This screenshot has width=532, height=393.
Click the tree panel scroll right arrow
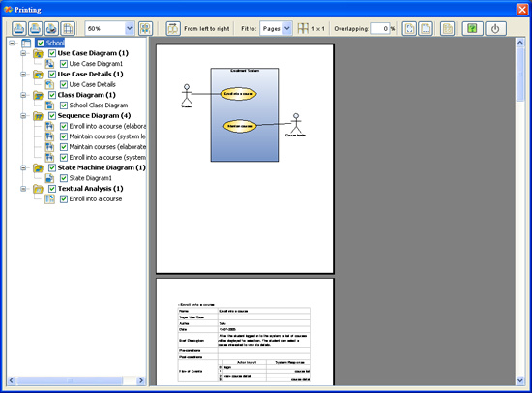tap(141, 380)
